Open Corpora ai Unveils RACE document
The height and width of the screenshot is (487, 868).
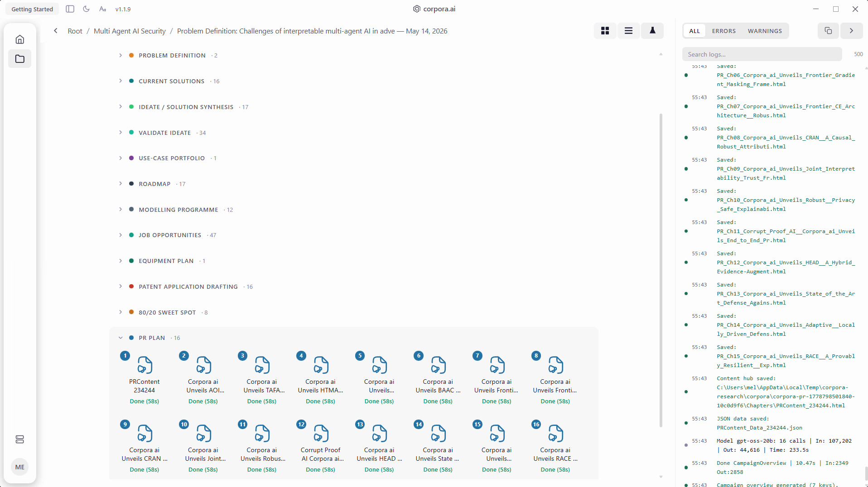(x=555, y=447)
